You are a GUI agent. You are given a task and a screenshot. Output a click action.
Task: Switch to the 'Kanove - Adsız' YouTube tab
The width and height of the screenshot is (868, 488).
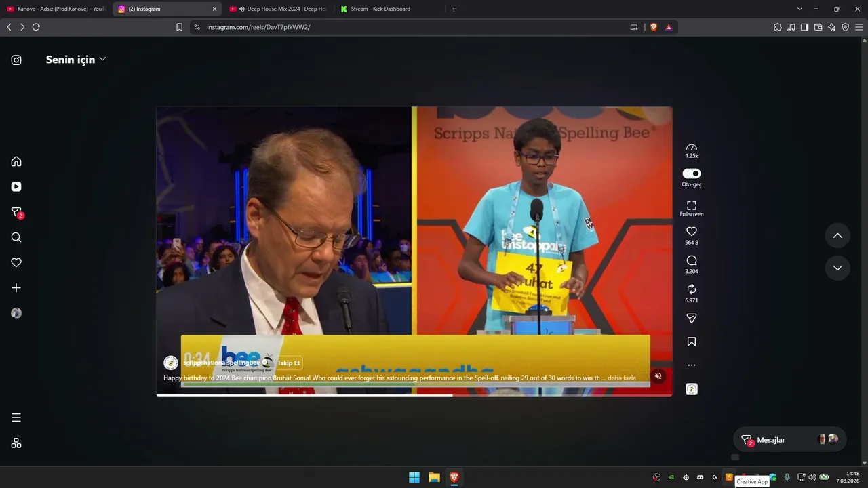[x=57, y=9]
